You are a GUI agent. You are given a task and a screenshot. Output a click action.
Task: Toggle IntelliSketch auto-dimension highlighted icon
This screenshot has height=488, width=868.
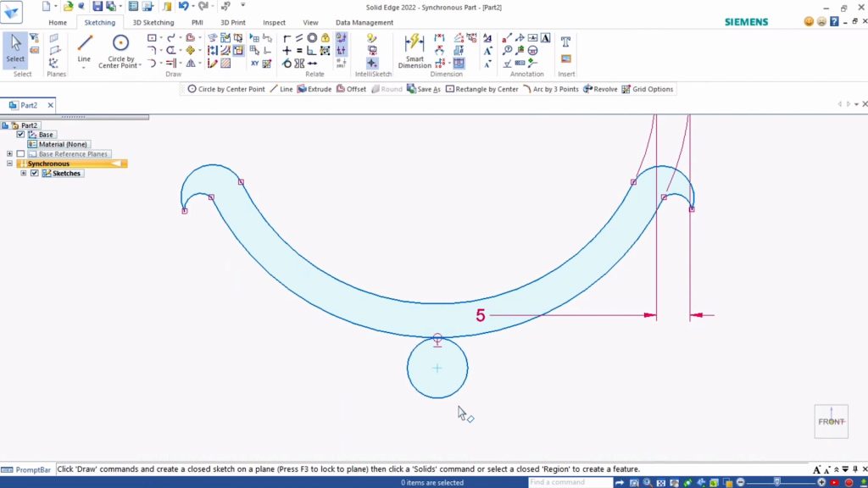click(x=372, y=64)
